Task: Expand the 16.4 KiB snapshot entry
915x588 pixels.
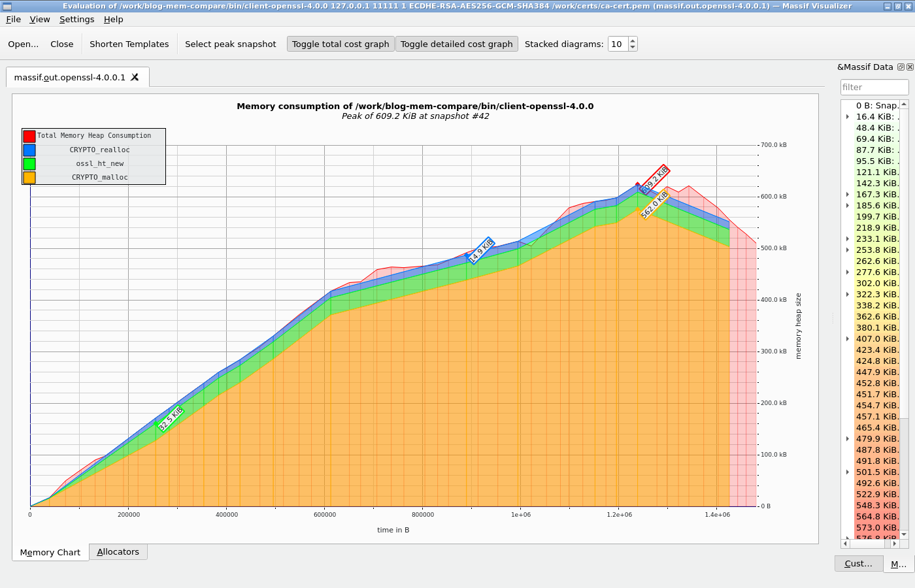Action: [848, 116]
